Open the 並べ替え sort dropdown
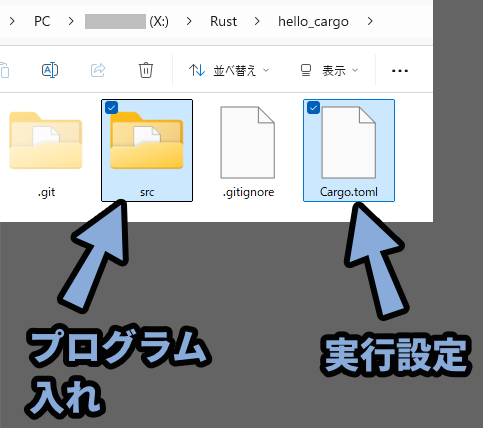The height and width of the screenshot is (428, 483). pos(229,70)
